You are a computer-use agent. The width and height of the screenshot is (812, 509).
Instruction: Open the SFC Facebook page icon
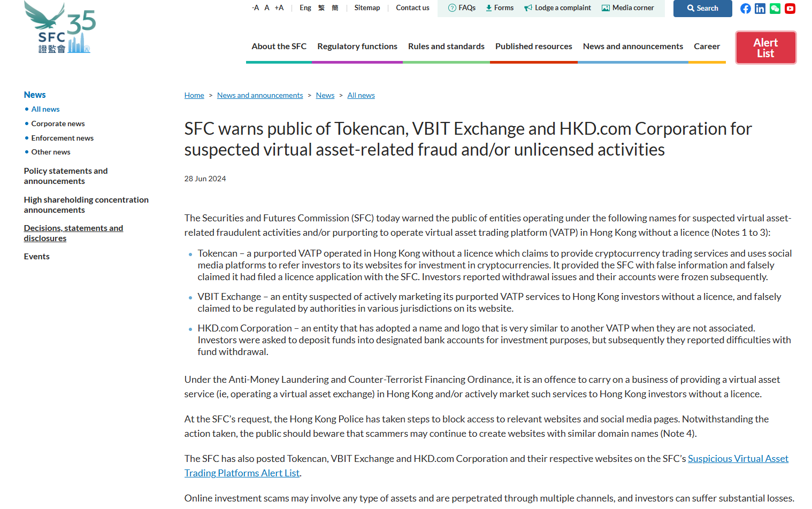point(745,9)
